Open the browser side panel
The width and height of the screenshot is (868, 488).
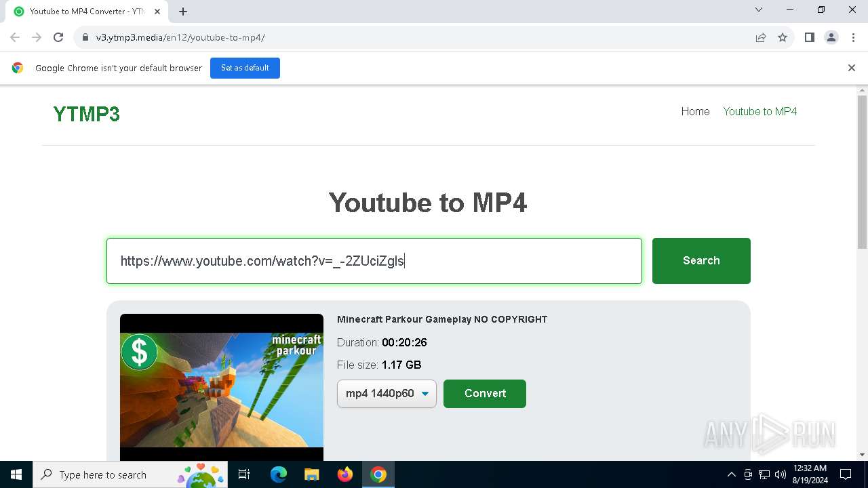809,37
